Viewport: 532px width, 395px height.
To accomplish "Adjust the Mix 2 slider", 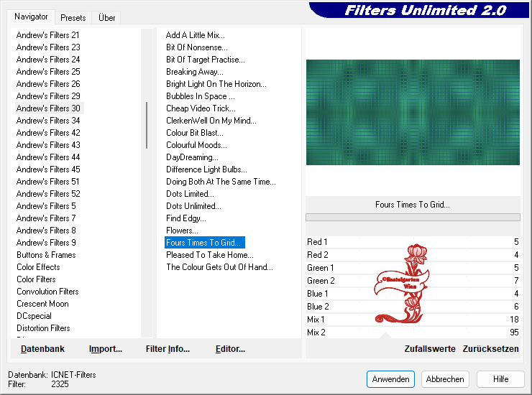I will click(413, 332).
